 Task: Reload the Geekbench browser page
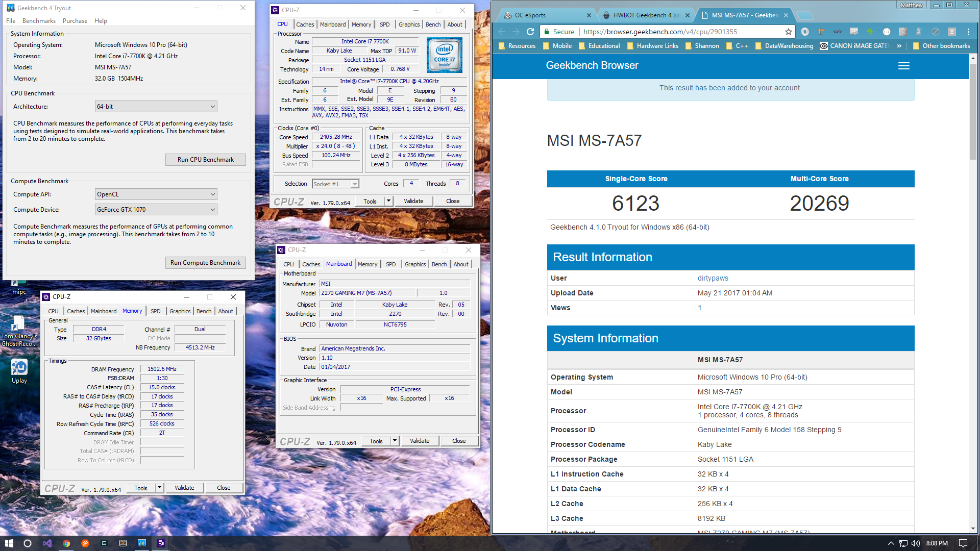(530, 32)
